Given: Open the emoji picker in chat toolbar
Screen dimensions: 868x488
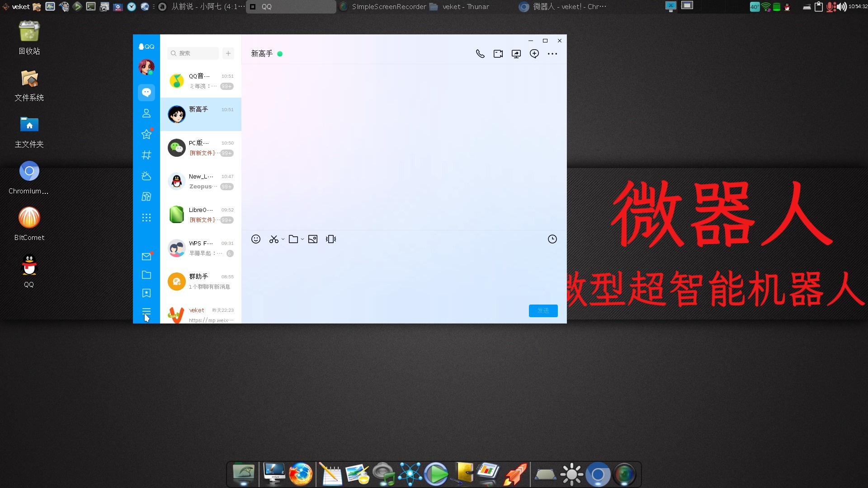Looking at the screenshot, I should [256, 239].
